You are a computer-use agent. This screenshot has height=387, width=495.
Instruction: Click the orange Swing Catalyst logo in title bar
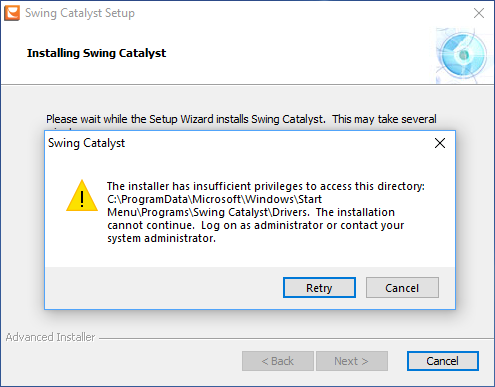[x=12, y=13]
